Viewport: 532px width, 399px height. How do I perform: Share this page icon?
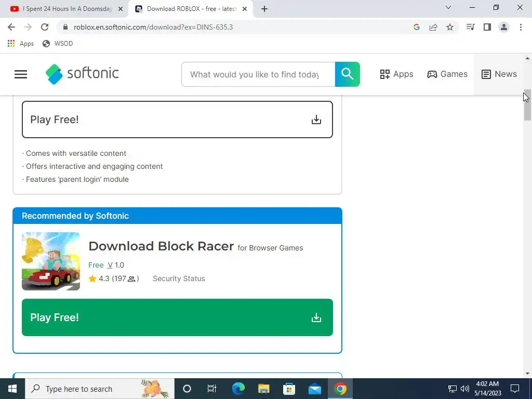pyautogui.click(x=433, y=27)
